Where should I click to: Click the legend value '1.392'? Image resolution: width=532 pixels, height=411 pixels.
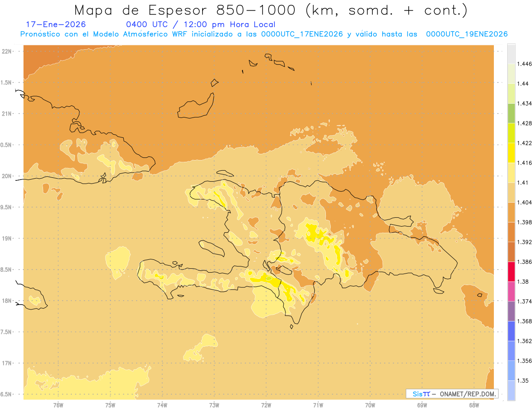pos(524,242)
